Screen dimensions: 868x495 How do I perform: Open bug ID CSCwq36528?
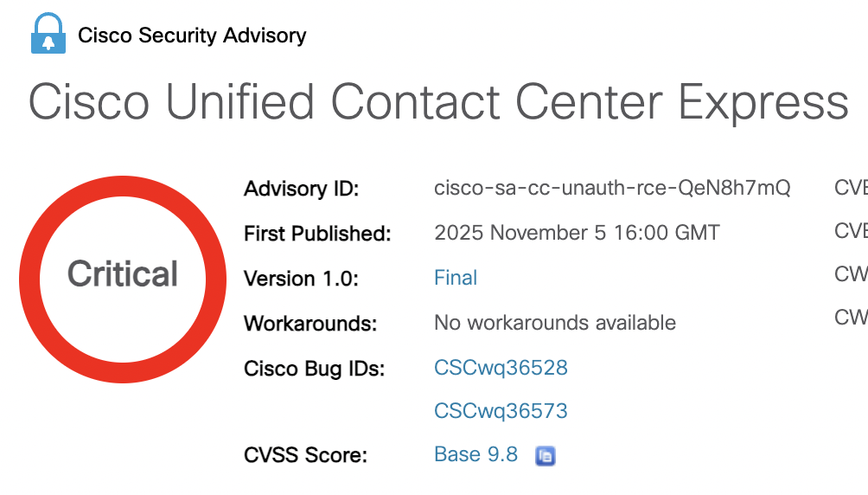coord(501,368)
